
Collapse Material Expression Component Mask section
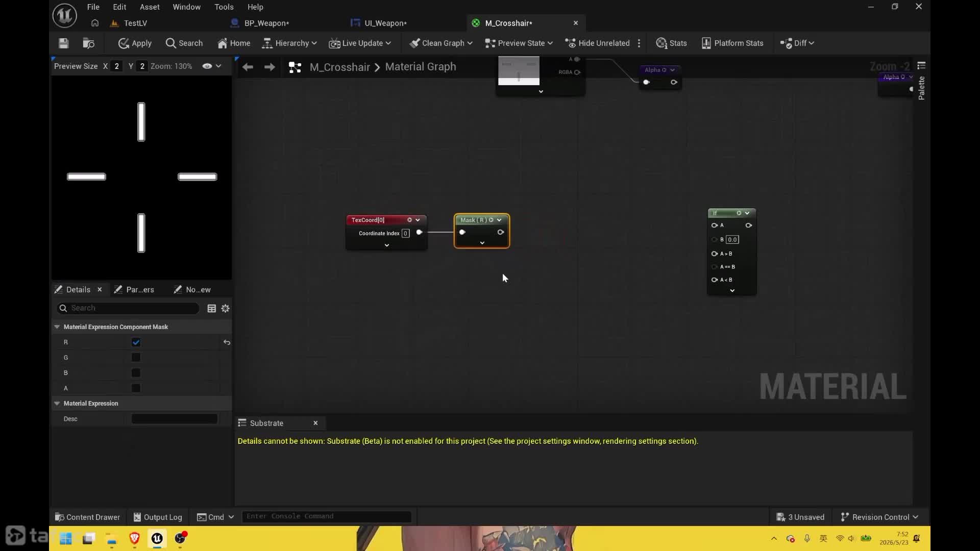57,327
